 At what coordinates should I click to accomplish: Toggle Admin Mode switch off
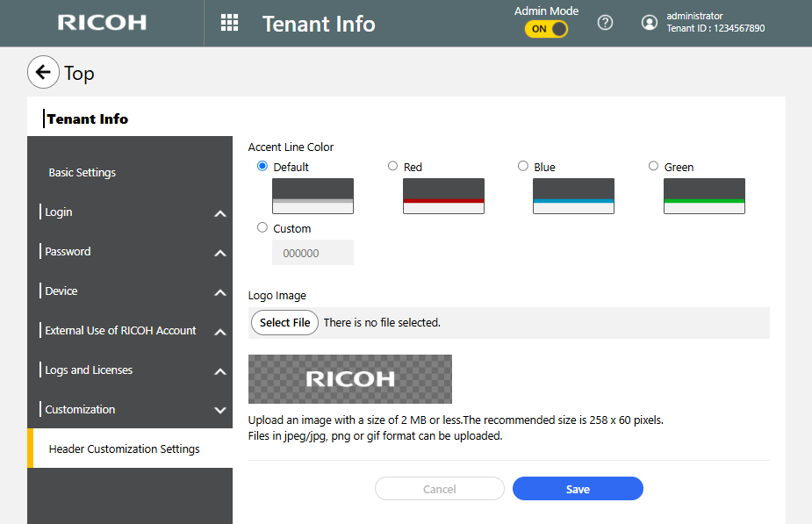pyautogui.click(x=546, y=29)
